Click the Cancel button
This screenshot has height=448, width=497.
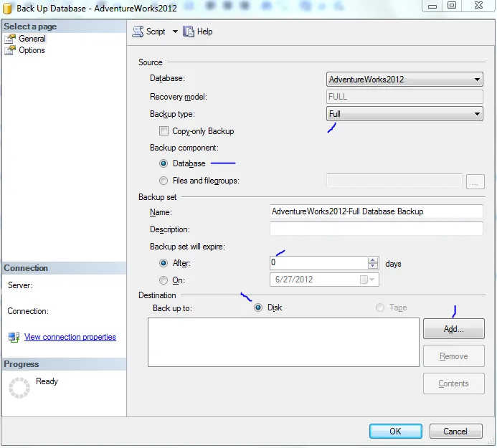click(x=456, y=432)
